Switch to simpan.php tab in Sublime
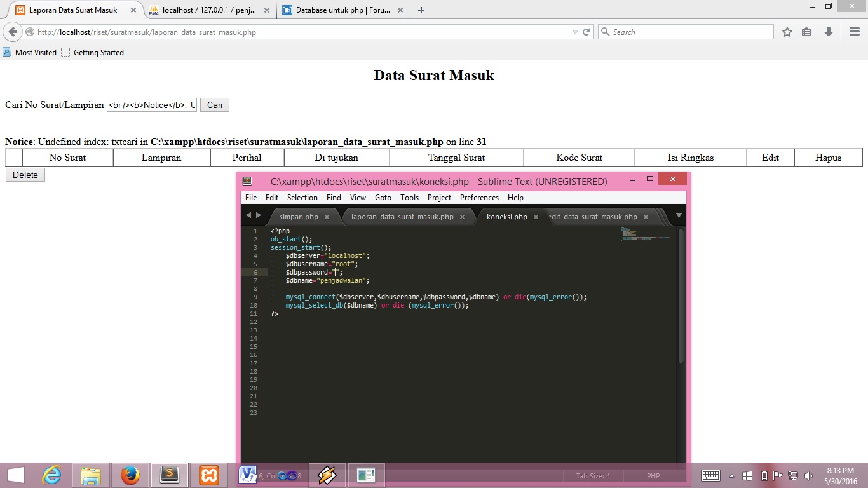 click(299, 217)
